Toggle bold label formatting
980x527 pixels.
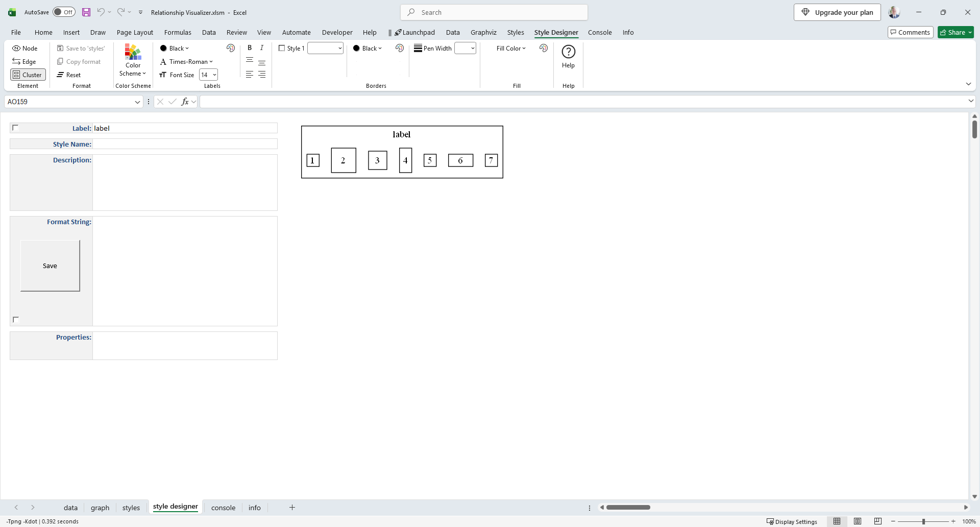250,47
